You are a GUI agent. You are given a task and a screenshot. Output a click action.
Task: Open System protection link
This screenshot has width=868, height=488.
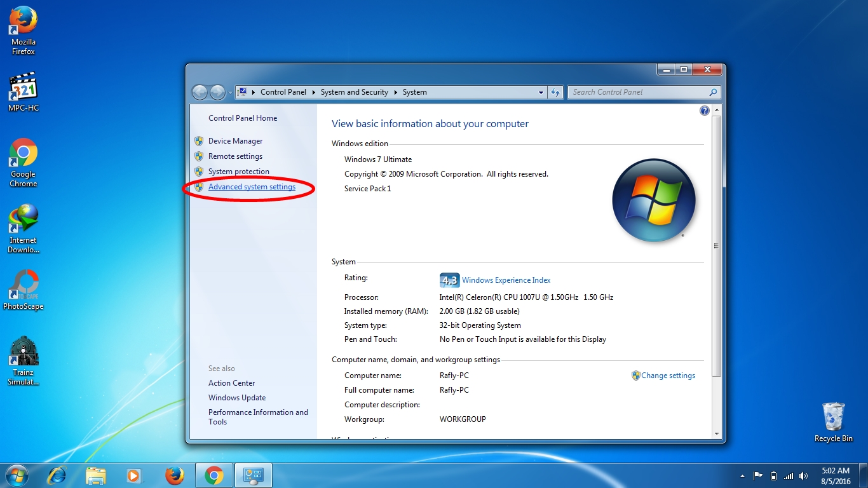pos(239,172)
